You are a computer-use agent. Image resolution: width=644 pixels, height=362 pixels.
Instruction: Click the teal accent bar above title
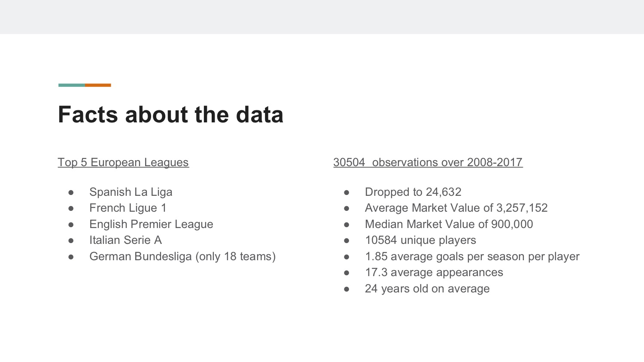(x=72, y=85)
